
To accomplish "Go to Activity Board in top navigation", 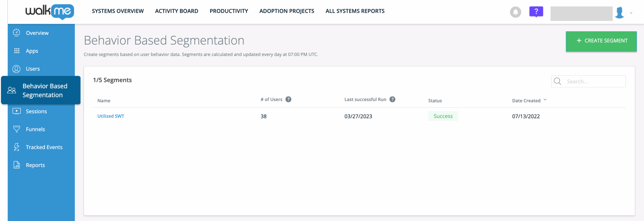I will (176, 11).
